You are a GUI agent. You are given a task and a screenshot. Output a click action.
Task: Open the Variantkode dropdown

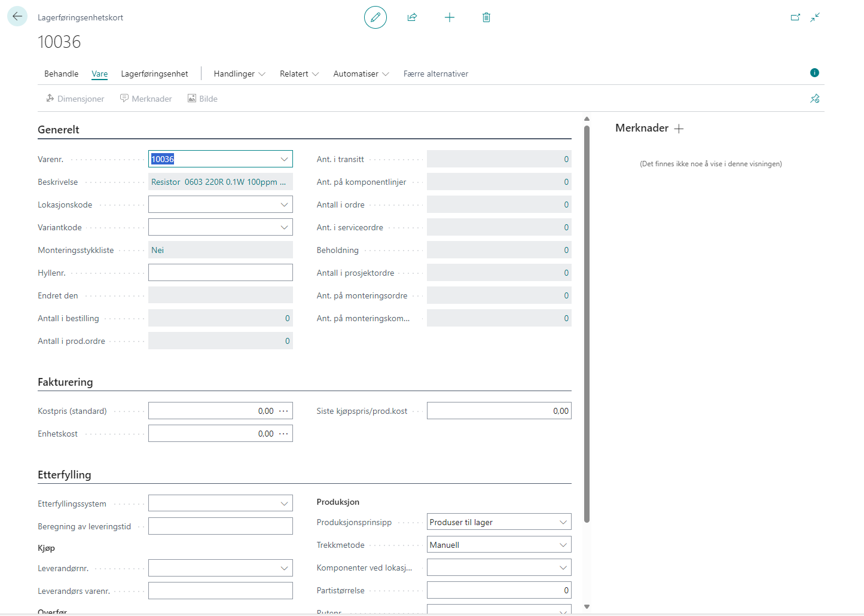point(284,227)
